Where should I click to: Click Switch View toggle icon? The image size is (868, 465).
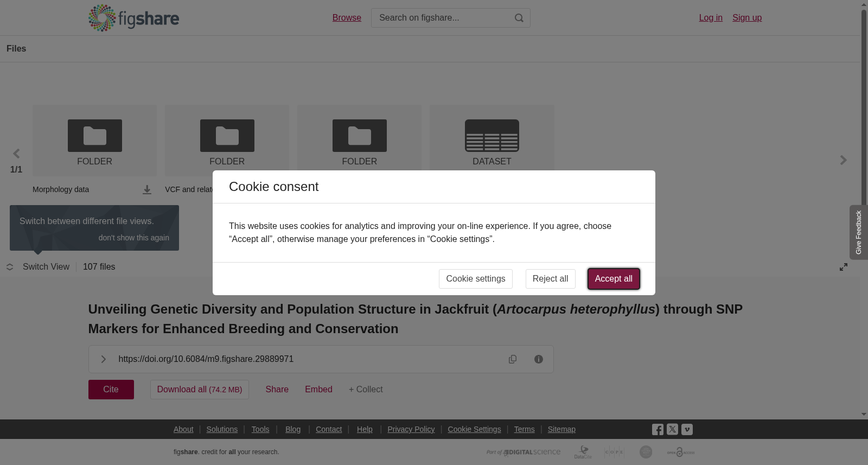coord(10,267)
